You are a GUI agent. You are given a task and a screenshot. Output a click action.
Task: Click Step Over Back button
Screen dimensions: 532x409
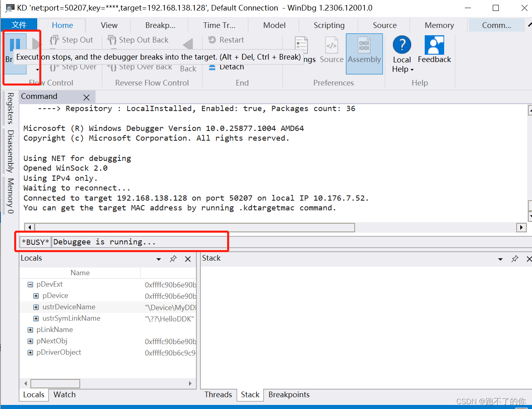(140, 67)
